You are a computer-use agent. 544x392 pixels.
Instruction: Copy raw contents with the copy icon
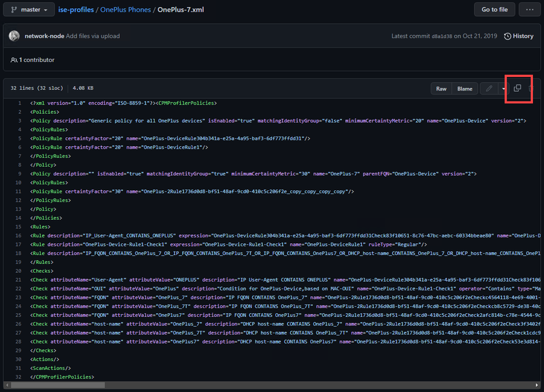[x=517, y=89]
